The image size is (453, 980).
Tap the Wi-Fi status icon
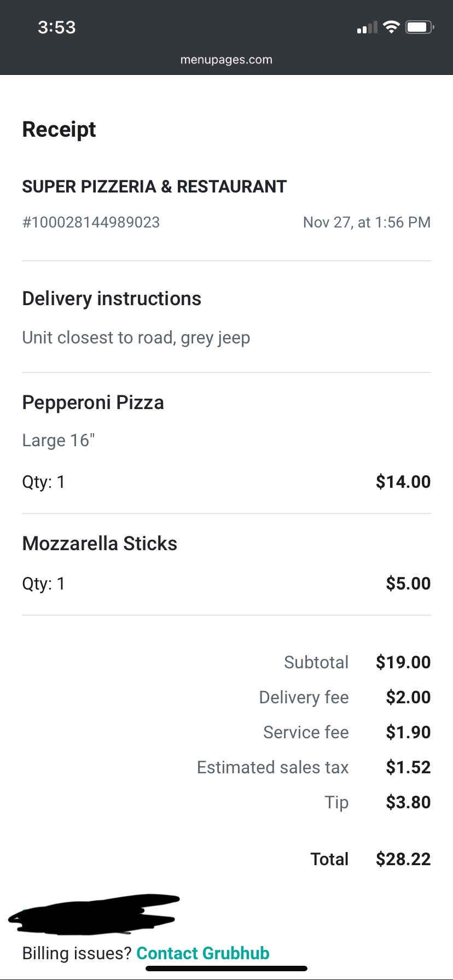391,27
